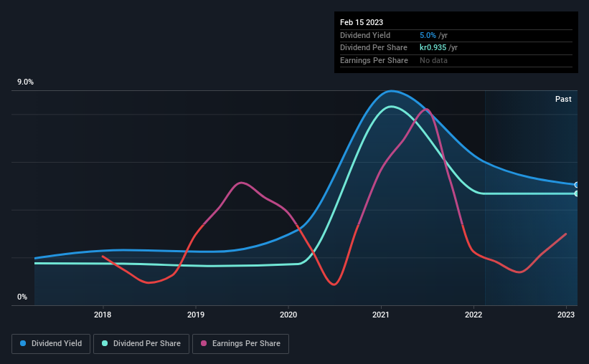Viewport: 589px width, 364px height.
Task: Click the 2018 x-axis label
Action: 103,315
